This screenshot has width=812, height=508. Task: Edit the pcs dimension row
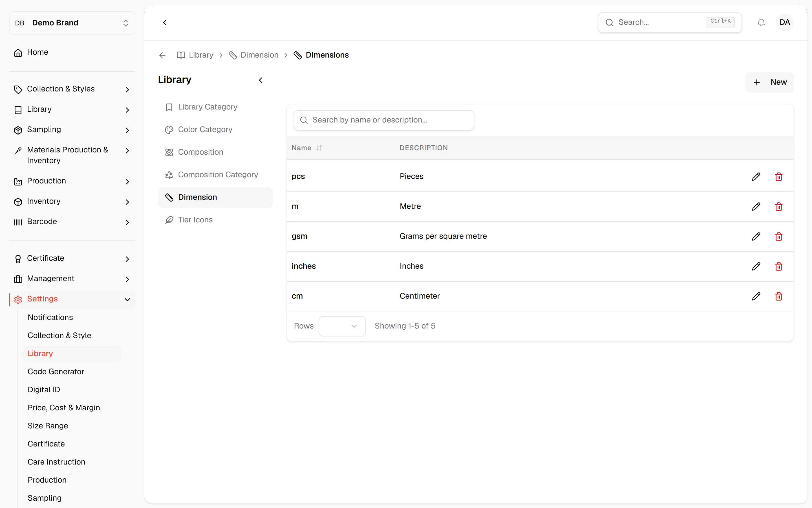point(756,176)
